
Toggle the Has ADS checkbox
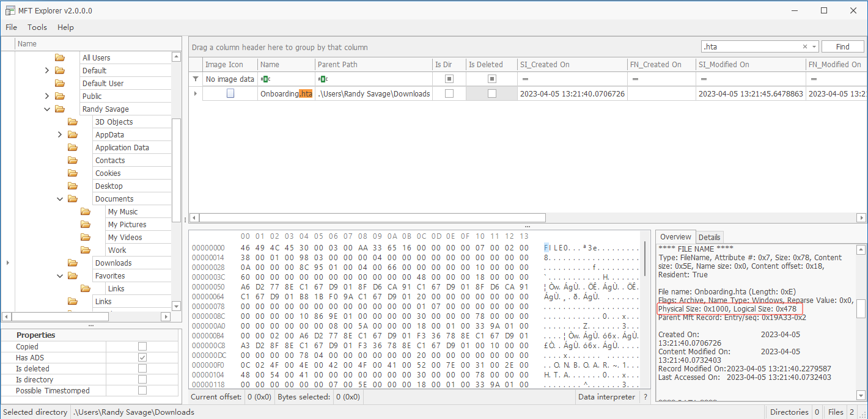(142, 357)
